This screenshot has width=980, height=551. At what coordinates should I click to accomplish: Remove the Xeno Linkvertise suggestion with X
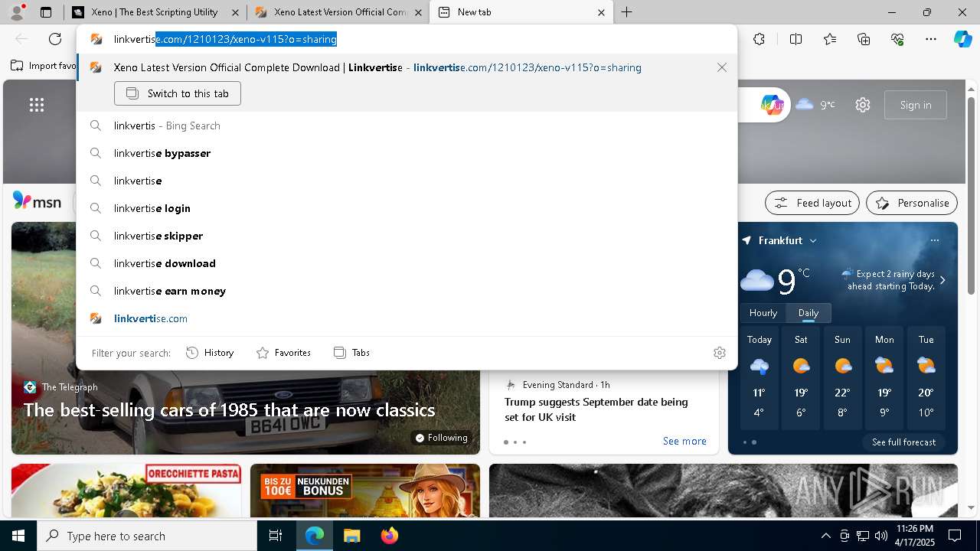721,67
